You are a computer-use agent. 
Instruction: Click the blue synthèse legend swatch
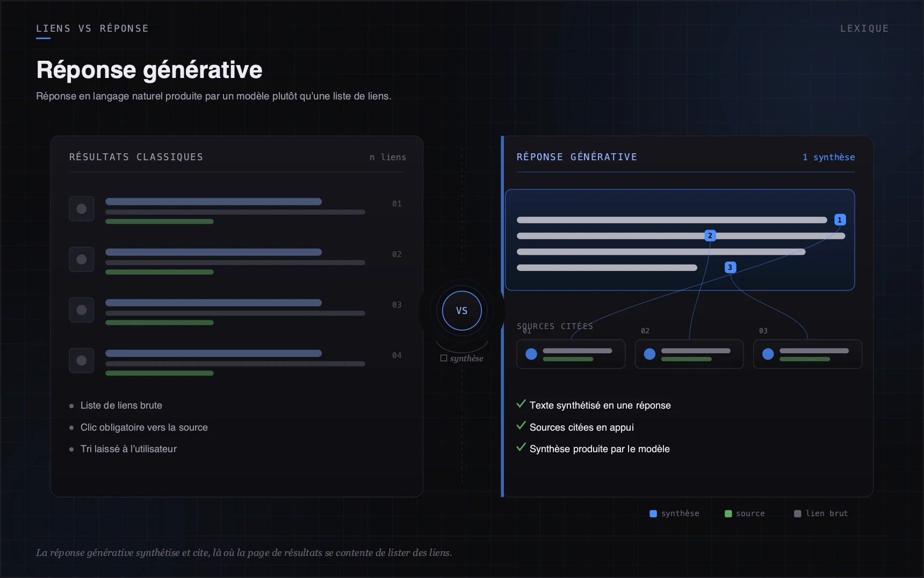coord(653,513)
